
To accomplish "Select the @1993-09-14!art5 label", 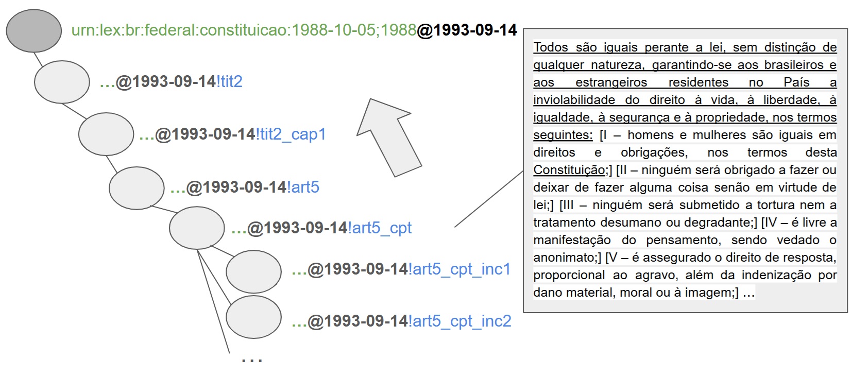I will pyautogui.click(x=245, y=187).
